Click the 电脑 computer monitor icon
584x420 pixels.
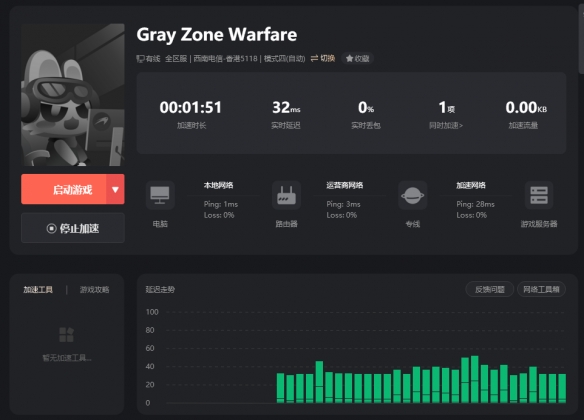(160, 195)
